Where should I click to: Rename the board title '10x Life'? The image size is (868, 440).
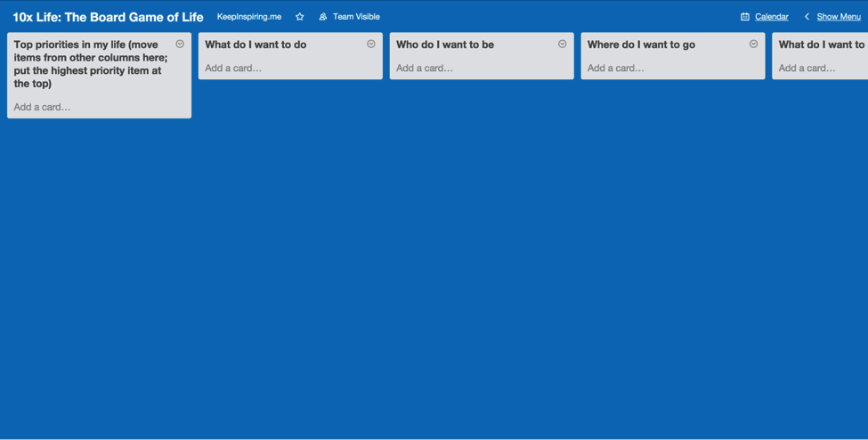tap(108, 17)
